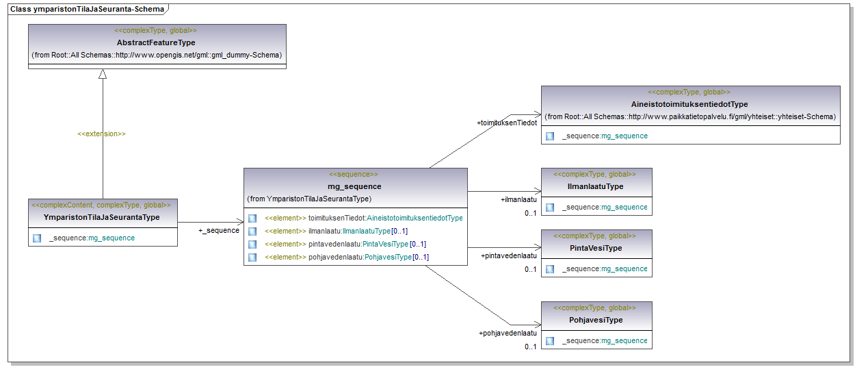Viewport: 868px width, 376px height.
Task: Select the extension generalization label
Action: pos(101,134)
